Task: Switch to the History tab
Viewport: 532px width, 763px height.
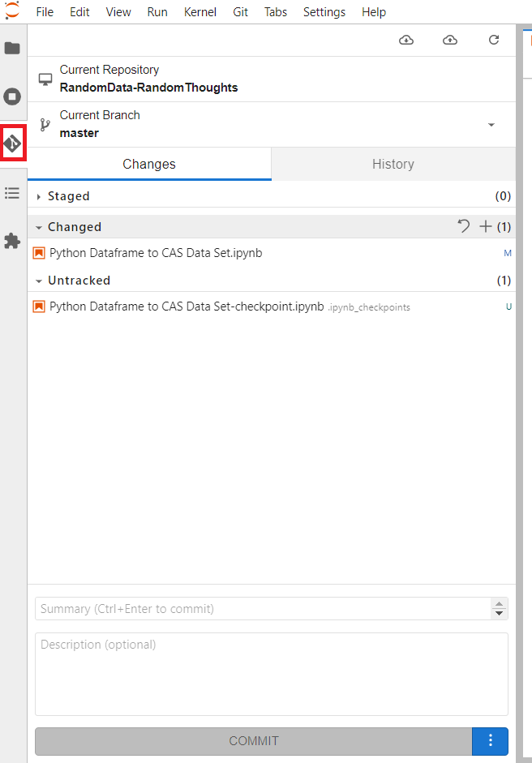Action: 393,164
